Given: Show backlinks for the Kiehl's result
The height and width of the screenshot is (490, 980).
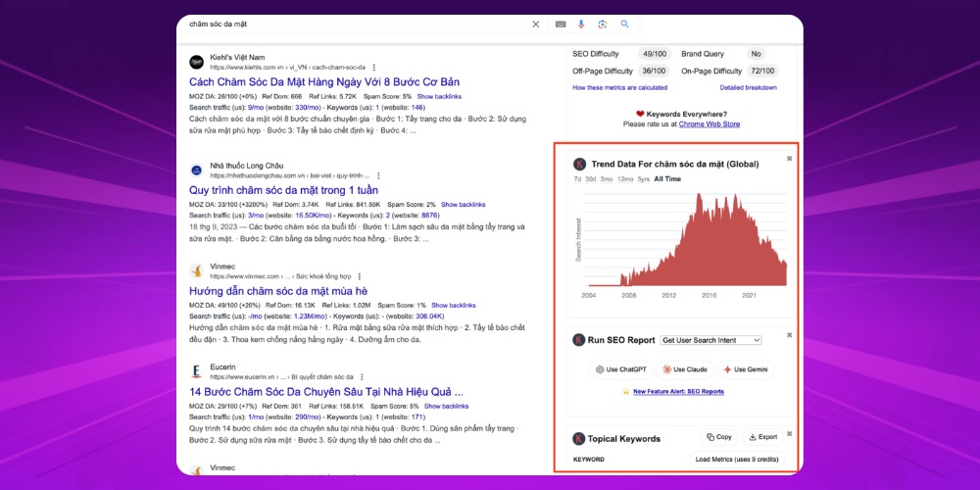Looking at the screenshot, I should tap(439, 97).
